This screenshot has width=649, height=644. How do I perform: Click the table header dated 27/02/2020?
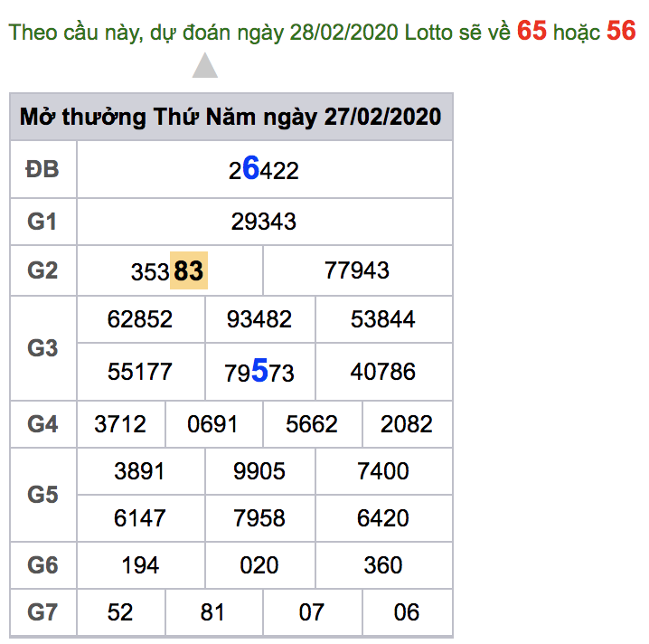(230, 118)
